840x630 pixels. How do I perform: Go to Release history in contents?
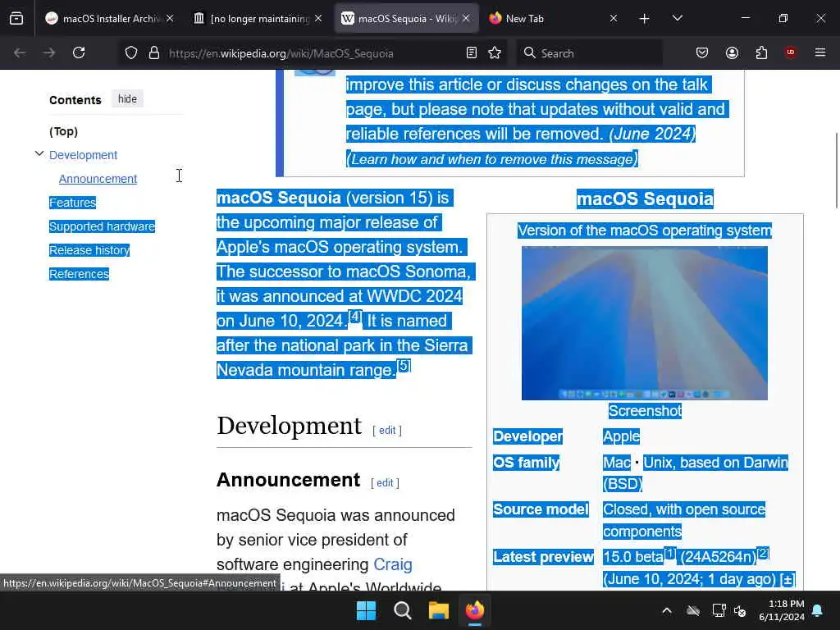point(89,250)
